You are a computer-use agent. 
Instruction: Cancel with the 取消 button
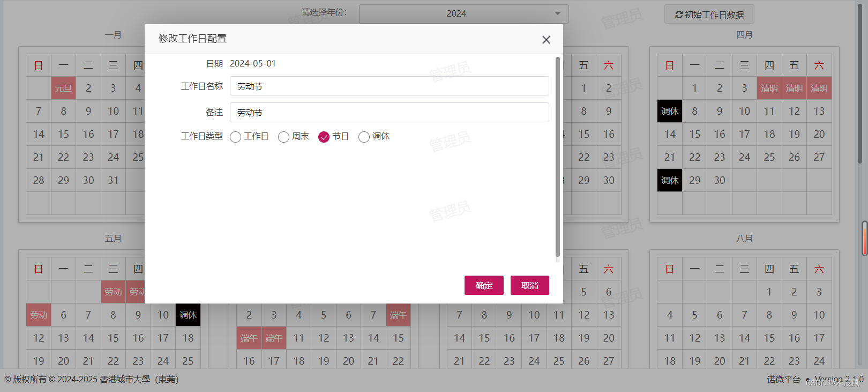tap(530, 285)
